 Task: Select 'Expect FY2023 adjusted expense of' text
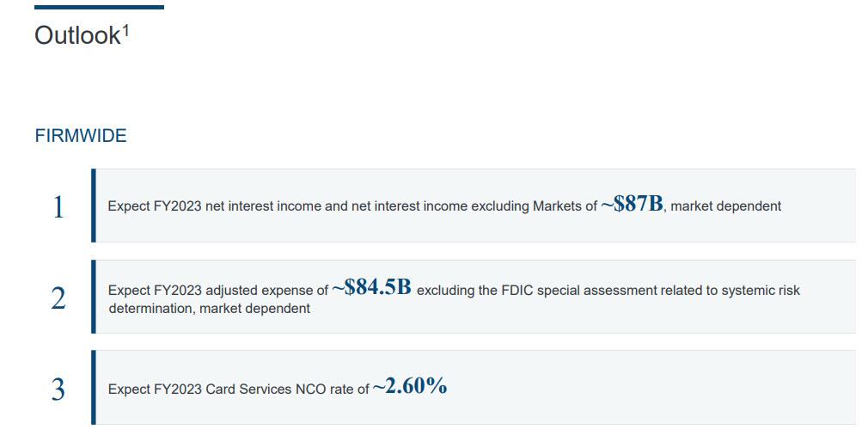point(218,291)
